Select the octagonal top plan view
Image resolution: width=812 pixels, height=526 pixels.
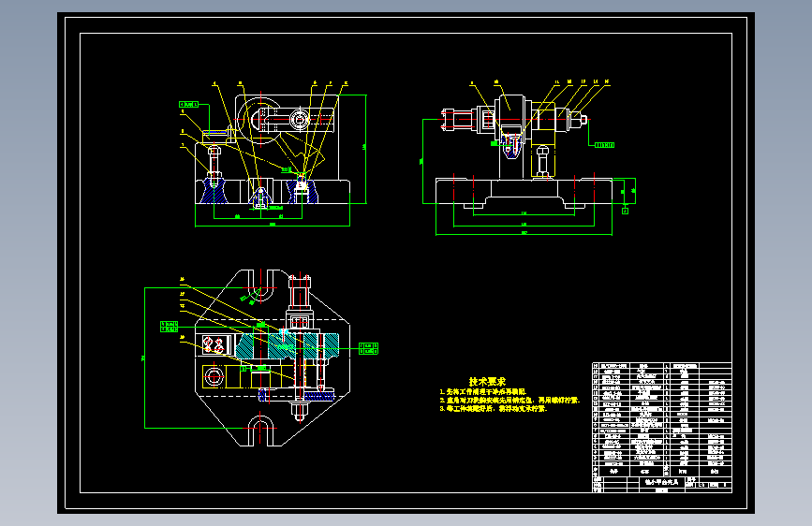coord(273,358)
